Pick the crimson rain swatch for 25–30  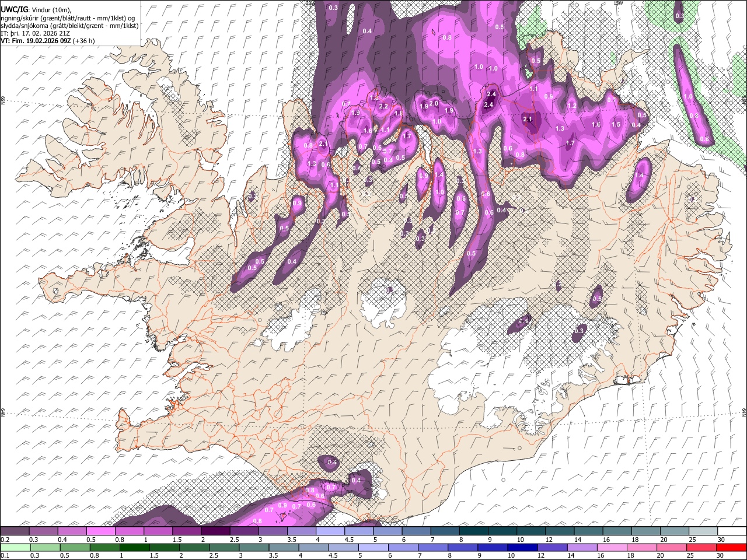[x=701, y=547]
